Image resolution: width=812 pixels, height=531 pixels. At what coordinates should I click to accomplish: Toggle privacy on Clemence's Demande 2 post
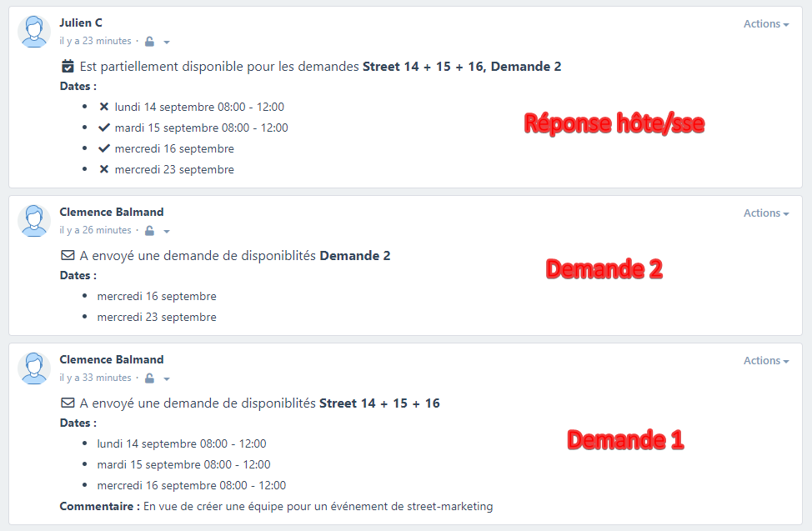pos(151,230)
